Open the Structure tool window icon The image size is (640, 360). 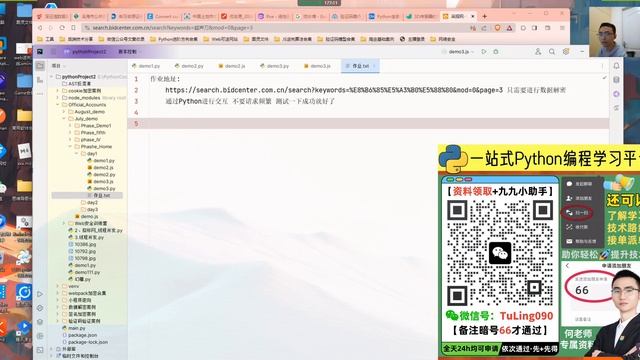coord(40,80)
